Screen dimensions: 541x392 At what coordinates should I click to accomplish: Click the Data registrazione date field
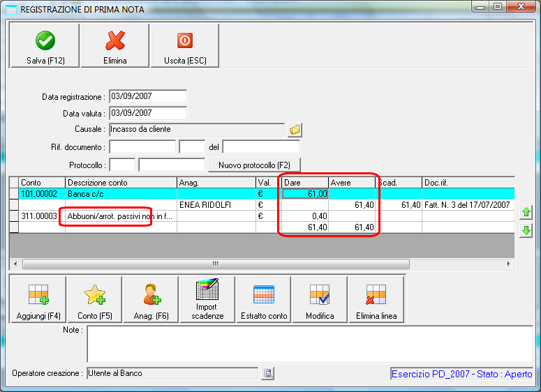[148, 96]
